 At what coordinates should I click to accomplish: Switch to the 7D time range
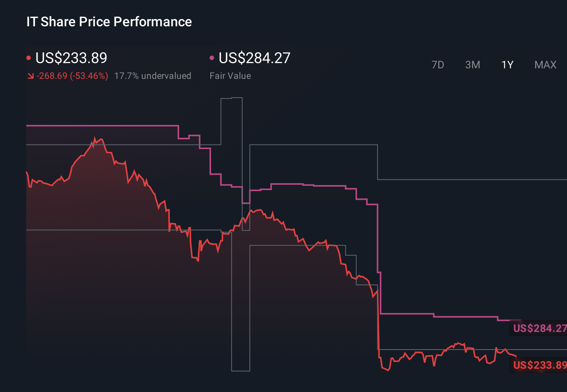[x=438, y=65]
